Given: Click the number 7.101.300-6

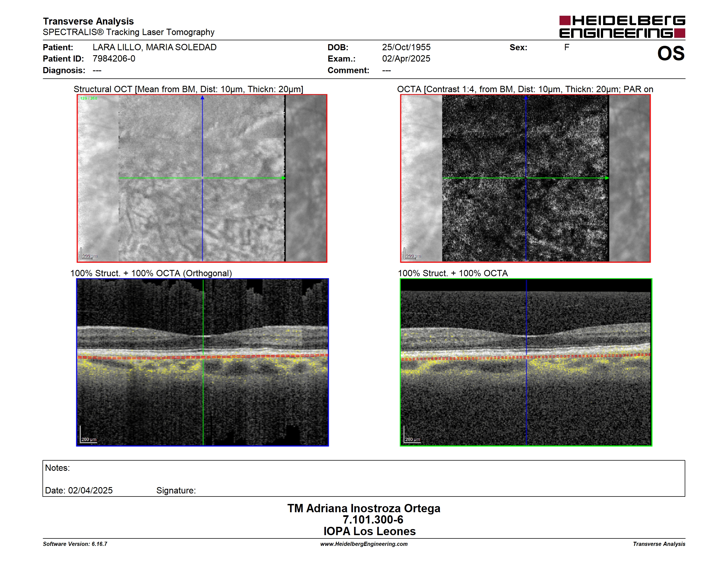Looking at the screenshot, I should (x=373, y=520).
